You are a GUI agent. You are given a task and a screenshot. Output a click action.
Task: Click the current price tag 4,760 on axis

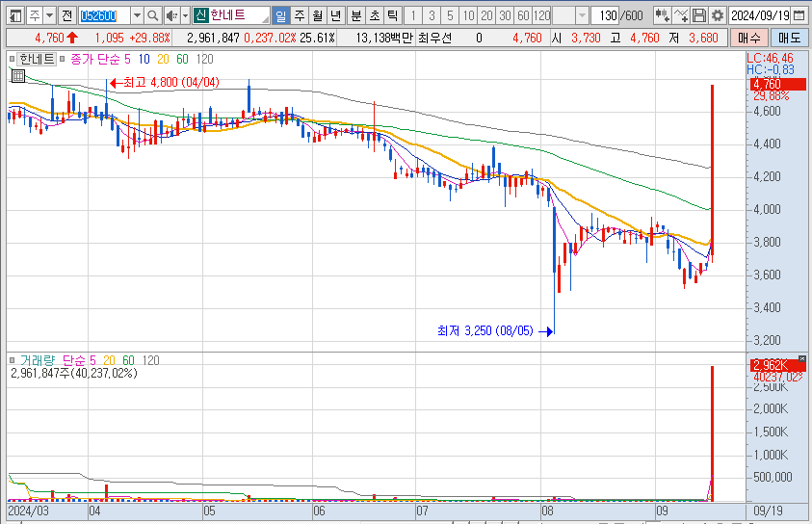click(x=778, y=84)
